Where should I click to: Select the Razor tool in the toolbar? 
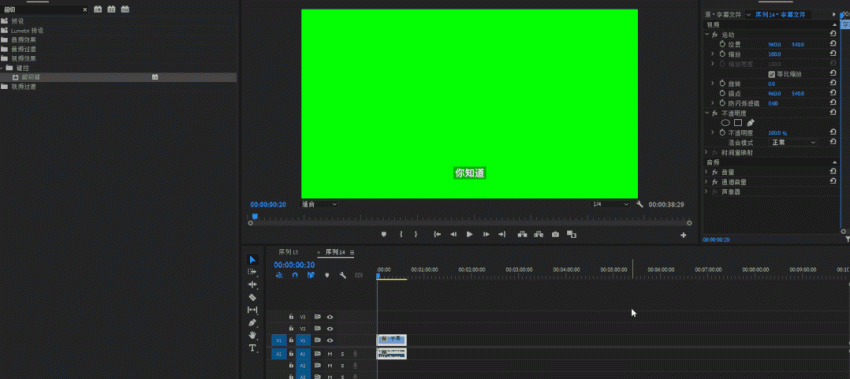coord(252,297)
